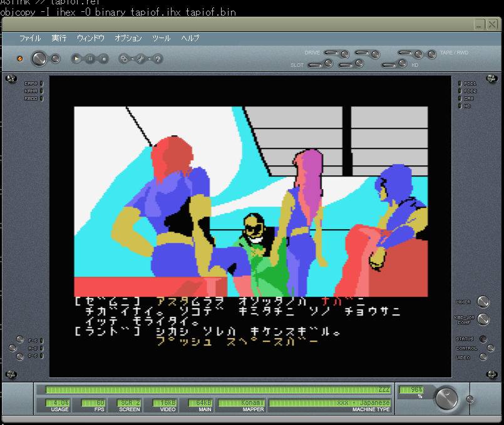Screen dimensions: 504x425
Task: Open the second DRIVE disk slot
Action: tap(362, 53)
